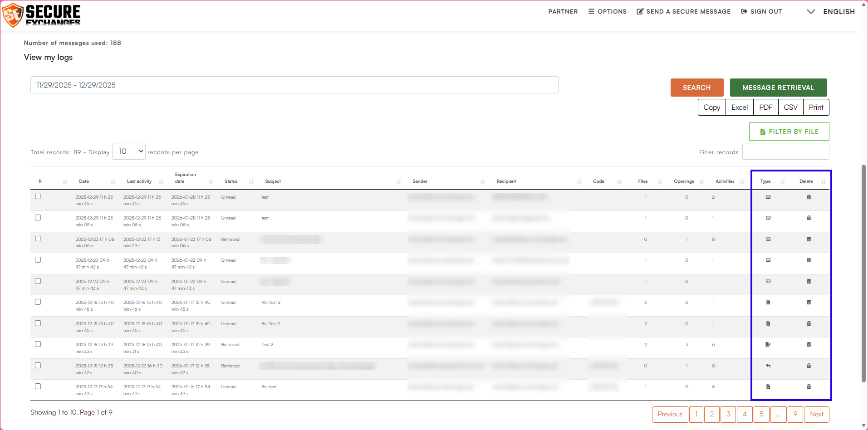This screenshot has width=868, height=430.
Task: Go to the Next page
Action: [x=817, y=414]
